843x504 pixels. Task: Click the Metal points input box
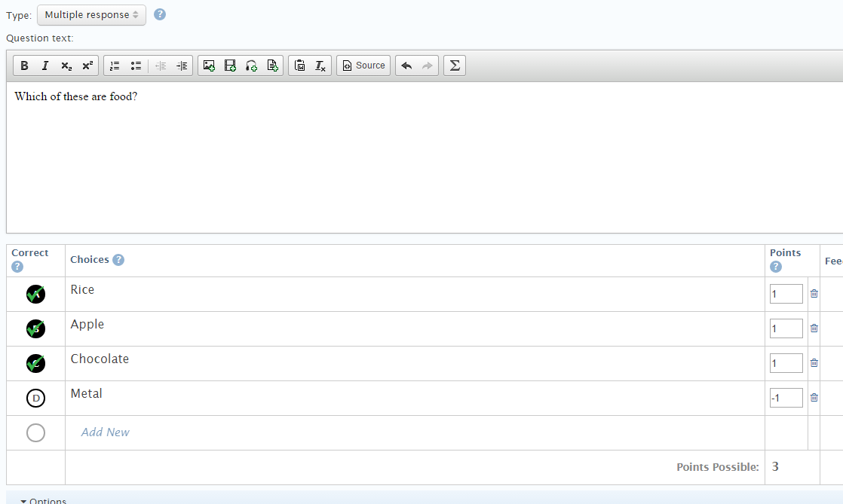click(786, 398)
